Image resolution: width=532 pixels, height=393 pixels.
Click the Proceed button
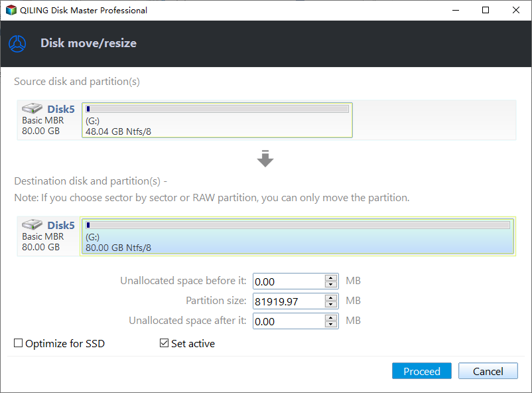(x=422, y=371)
